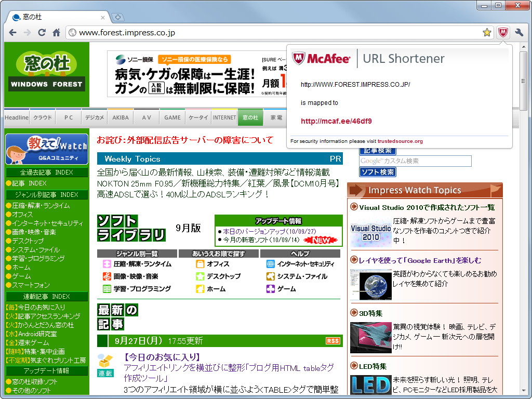The width and height of the screenshot is (532, 399).
Task: Click the globe icon for インターネット・セキュリティ
Action: point(271,264)
